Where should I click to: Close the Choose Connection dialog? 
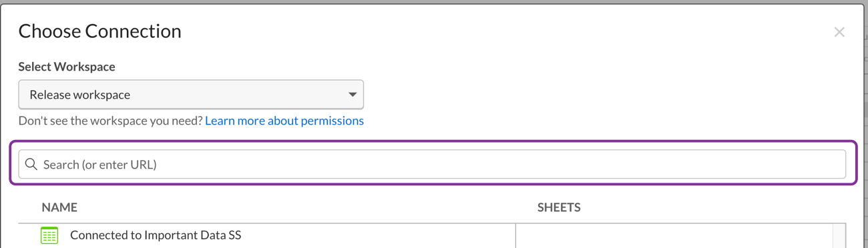(x=839, y=32)
